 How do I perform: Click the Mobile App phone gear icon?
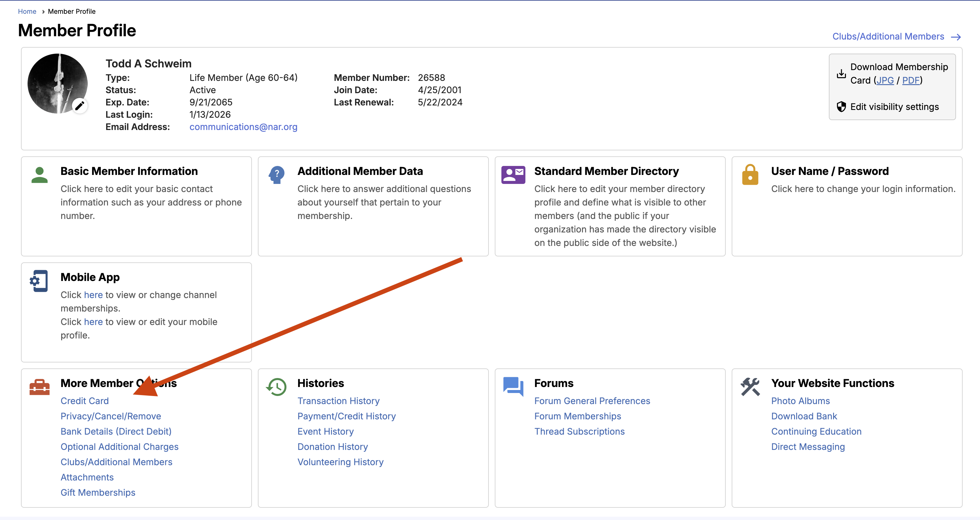click(x=39, y=281)
